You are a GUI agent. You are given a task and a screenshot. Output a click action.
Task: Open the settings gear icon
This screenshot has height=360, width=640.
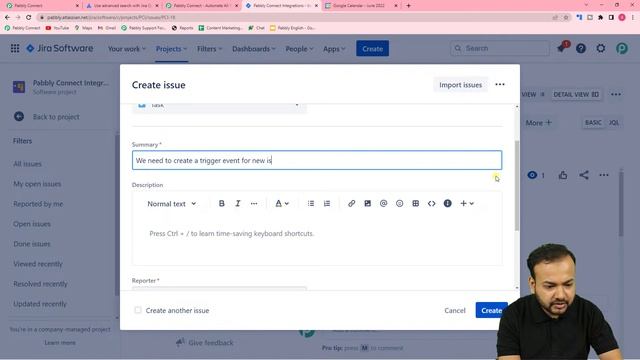pyautogui.click(x=601, y=49)
